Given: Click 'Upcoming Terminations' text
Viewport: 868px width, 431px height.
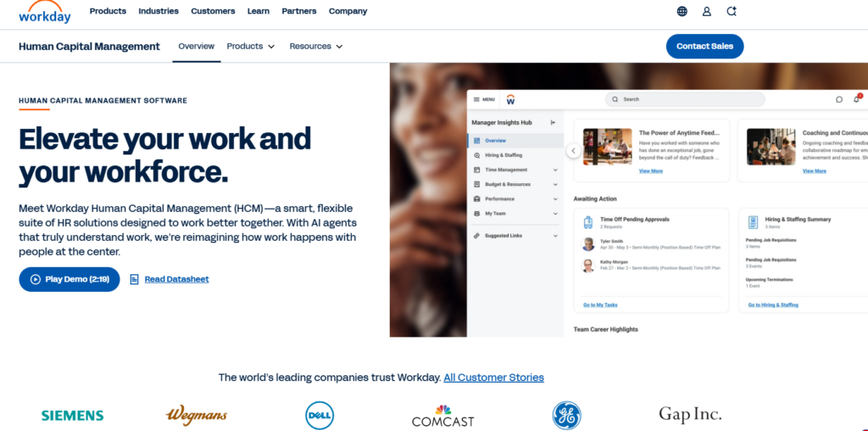Looking at the screenshot, I should [x=770, y=280].
